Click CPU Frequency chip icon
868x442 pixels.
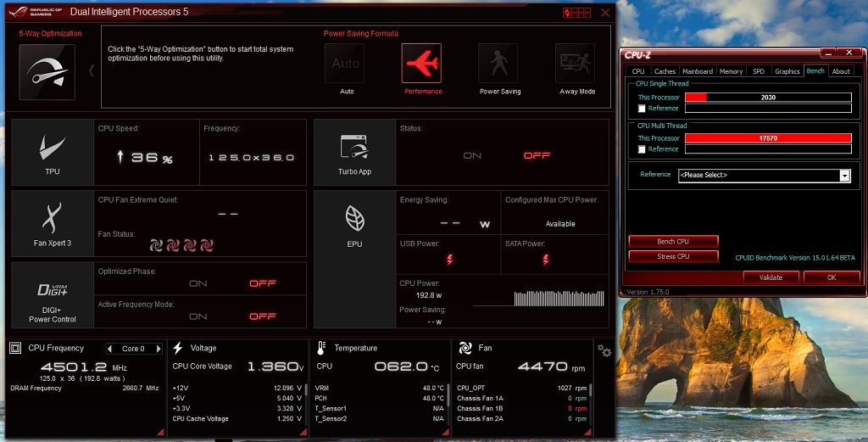(15, 348)
